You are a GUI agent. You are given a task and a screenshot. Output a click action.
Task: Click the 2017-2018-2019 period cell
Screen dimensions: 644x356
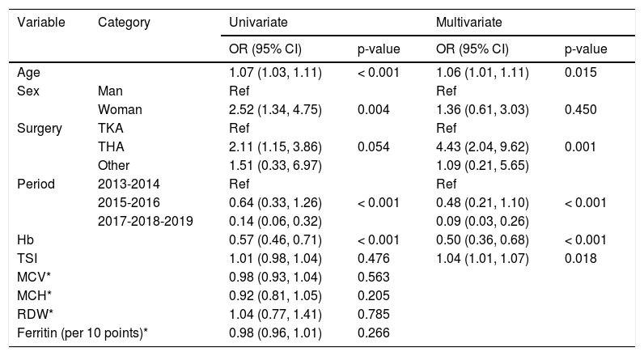145,222
